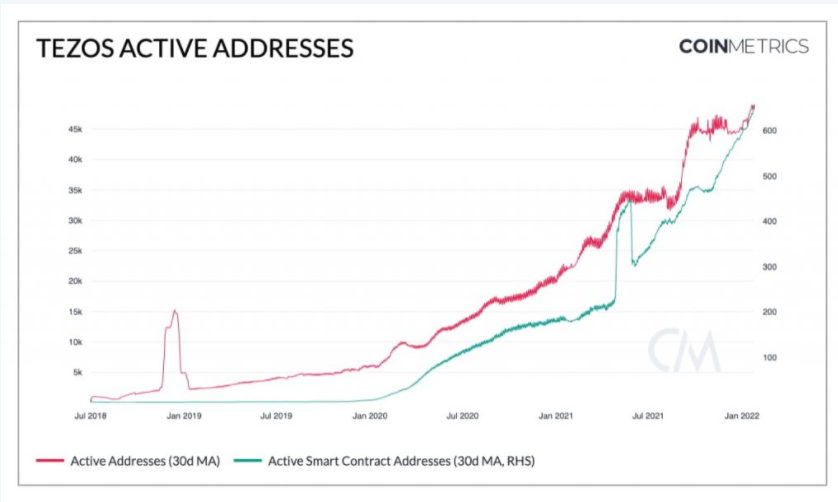Click the Active Addresses (30d MA) legend entry
The image size is (838, 502).
click(128, 461)
